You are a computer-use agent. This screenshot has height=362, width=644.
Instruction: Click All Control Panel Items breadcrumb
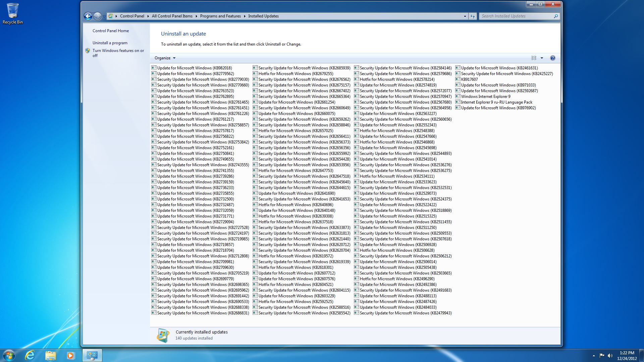pyautogui.click(x=172, y=16)
